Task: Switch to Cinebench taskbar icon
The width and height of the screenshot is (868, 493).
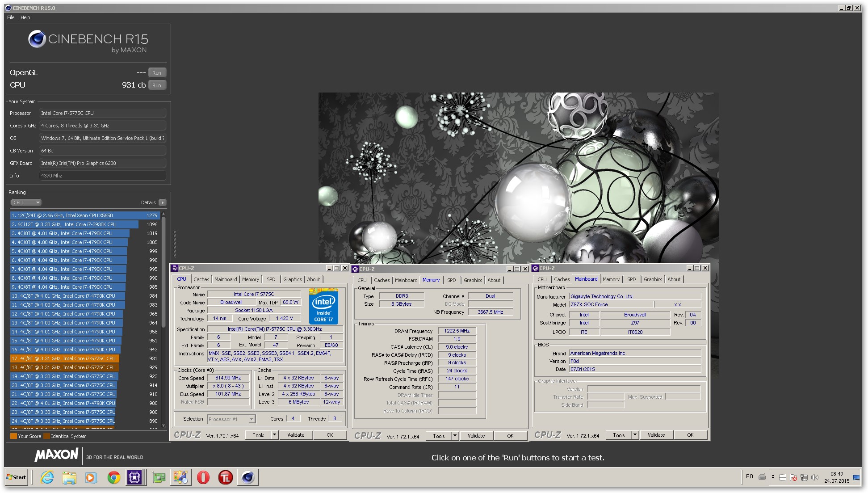Action: pyautogui.click(x=248, y=477)
